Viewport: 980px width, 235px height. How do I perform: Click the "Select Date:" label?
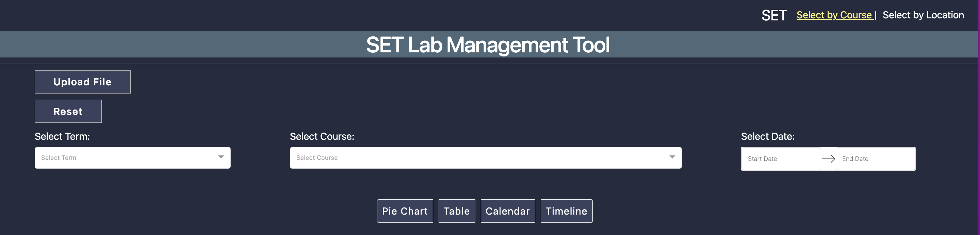tap(767, 136)
